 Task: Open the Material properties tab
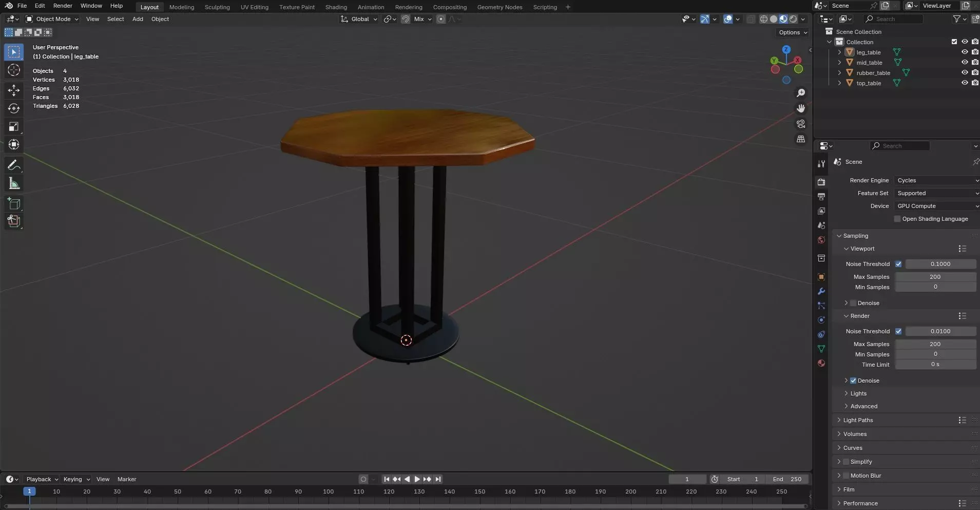821,363
